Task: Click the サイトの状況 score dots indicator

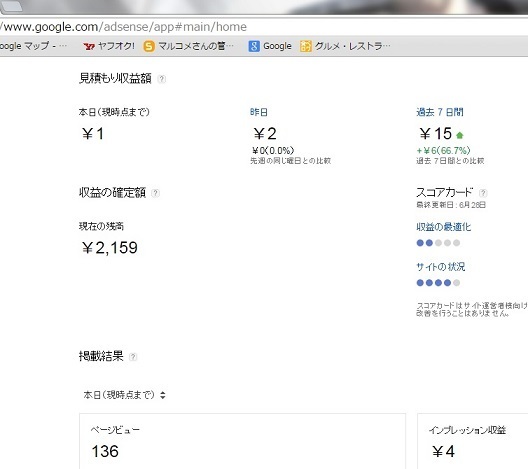Action: point(438,283)
